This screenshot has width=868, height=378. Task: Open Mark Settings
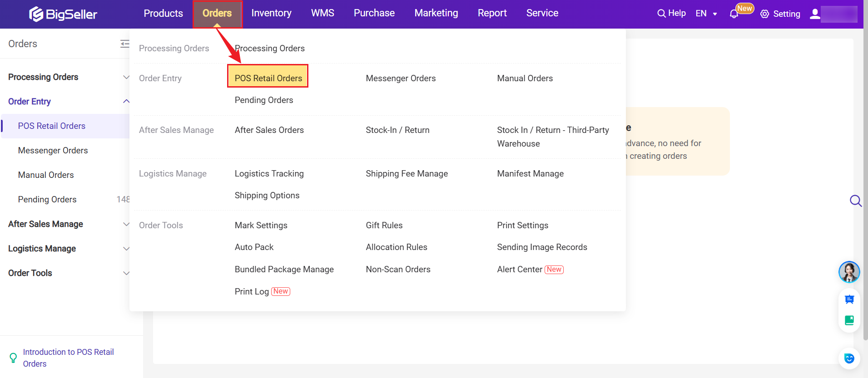point(261,225)
